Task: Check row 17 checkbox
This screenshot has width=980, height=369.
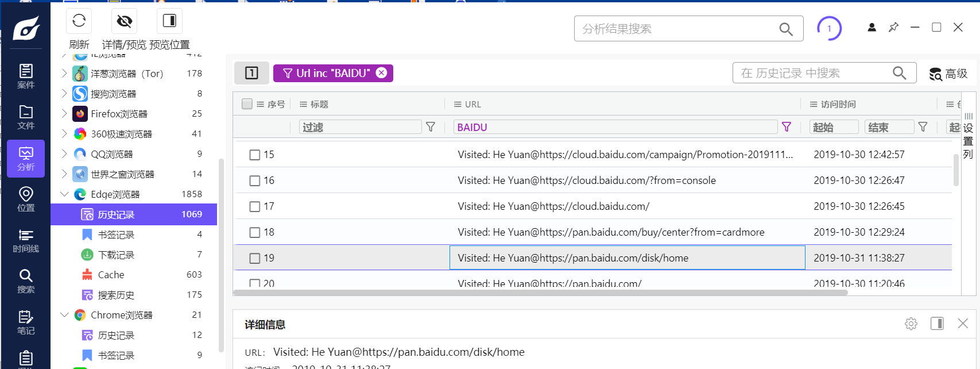Action: point(255,206)
